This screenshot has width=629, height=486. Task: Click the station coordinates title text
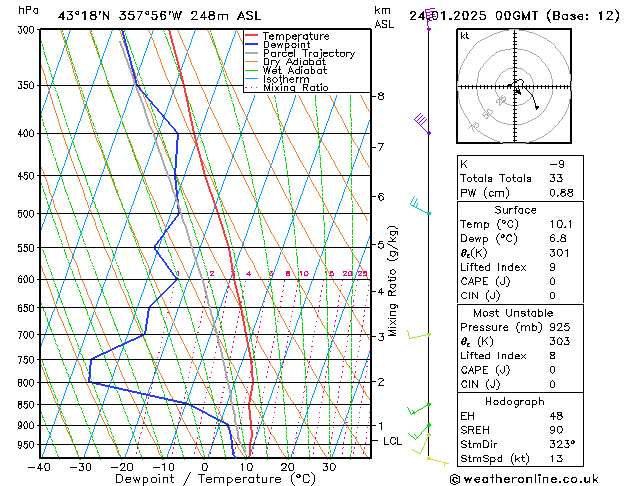[159, 16]
